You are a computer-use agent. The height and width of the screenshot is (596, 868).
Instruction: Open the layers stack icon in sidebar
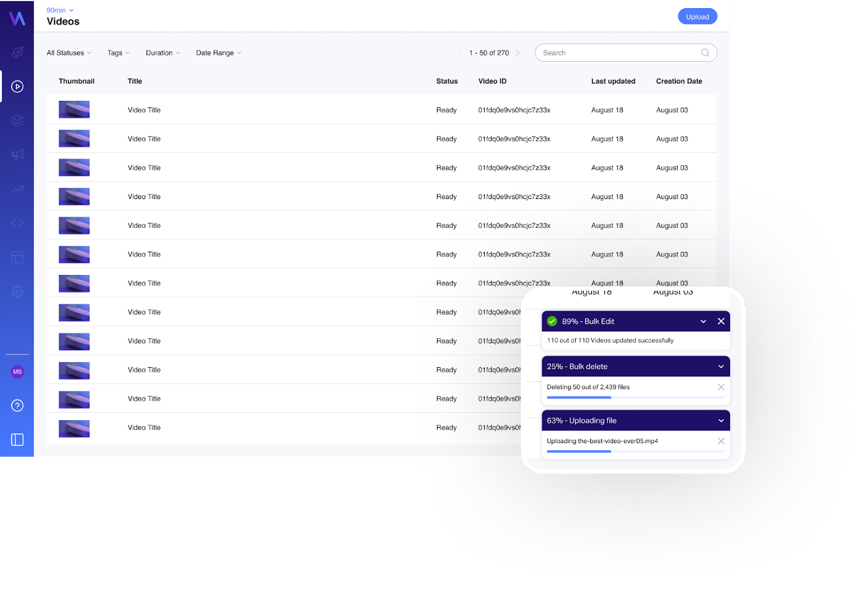[x=17, y=120]
